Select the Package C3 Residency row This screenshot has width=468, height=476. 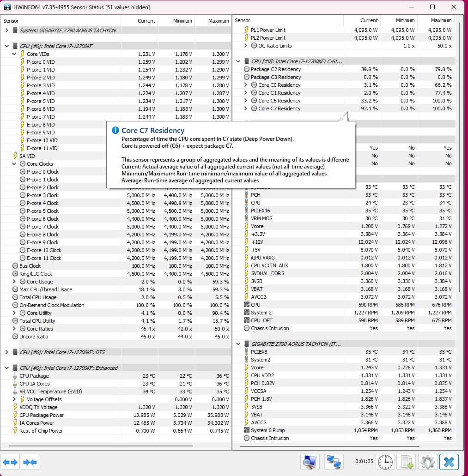pyautogui.click(x=344, y=77)
